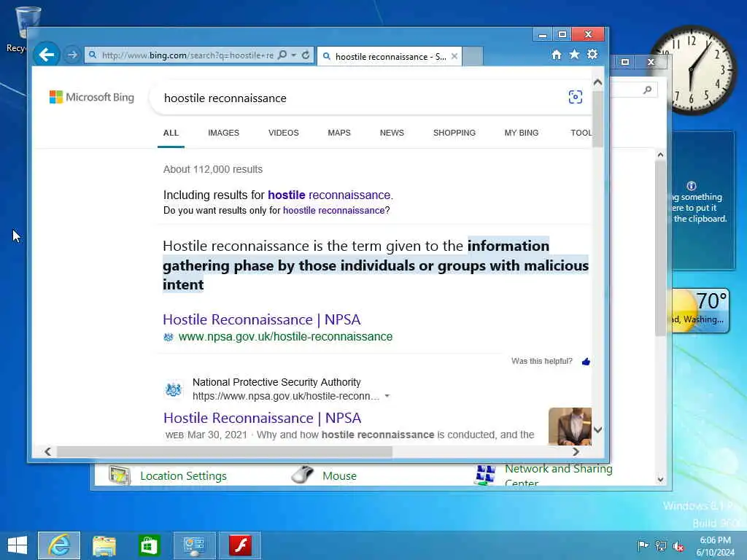
Task: Open Adobe Flash taskbar icon
Action: tap(239, 545)
